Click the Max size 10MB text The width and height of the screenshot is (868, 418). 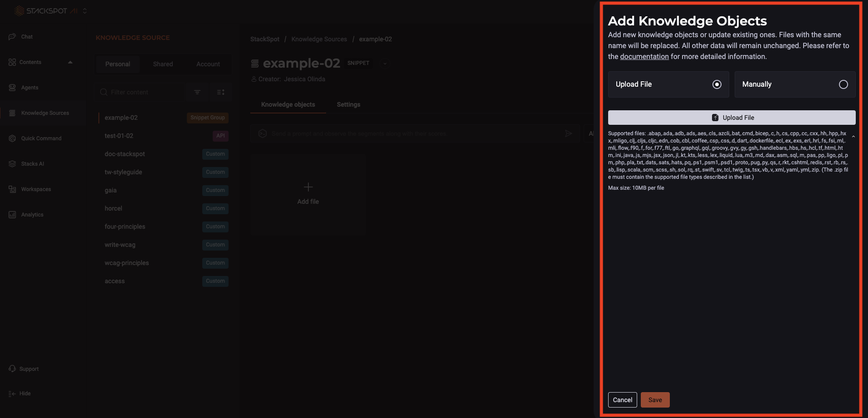pos(636,188)
